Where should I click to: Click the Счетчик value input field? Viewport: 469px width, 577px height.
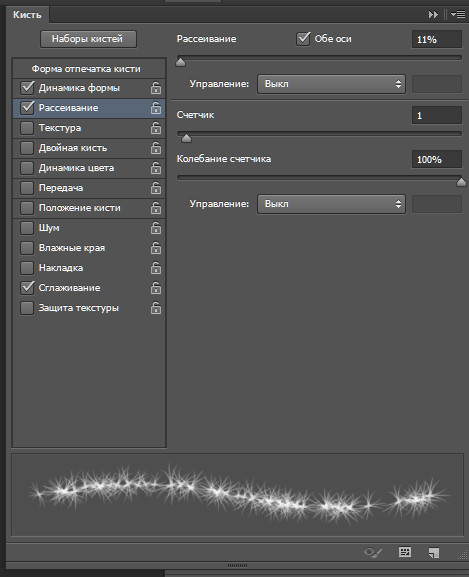437,116
